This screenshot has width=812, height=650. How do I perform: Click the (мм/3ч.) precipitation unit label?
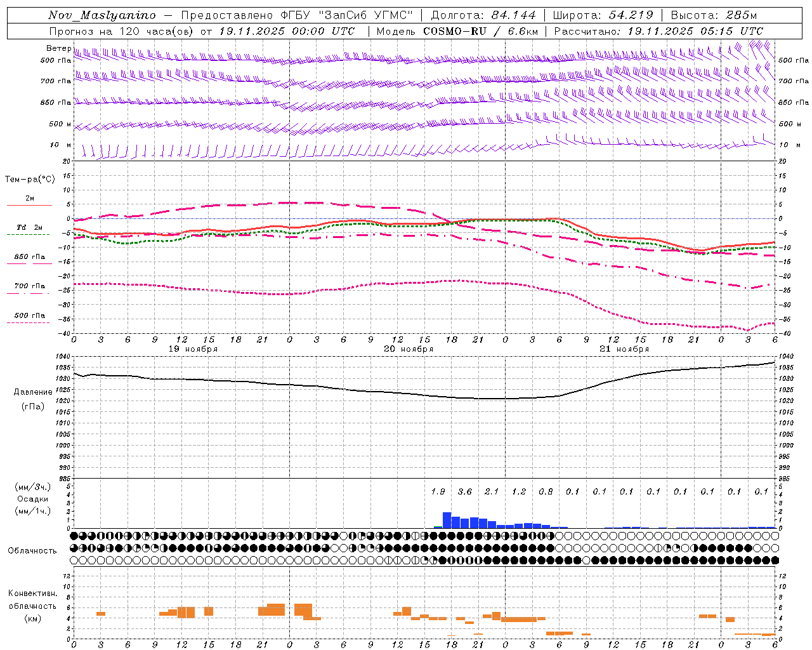tap(33, 487)
